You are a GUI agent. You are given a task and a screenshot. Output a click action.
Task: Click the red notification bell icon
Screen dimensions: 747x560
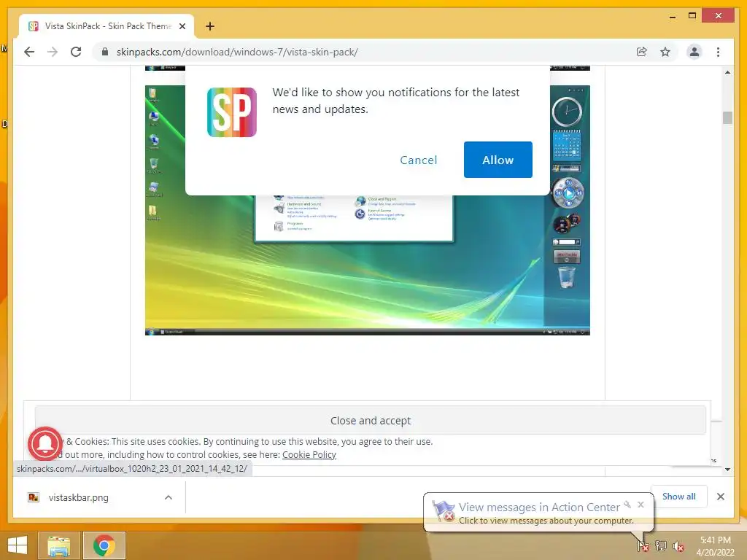(x=44, y=443)
